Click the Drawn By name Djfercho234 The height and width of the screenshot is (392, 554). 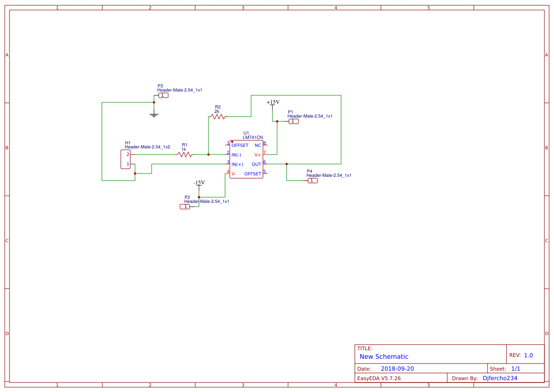[500, 378]
